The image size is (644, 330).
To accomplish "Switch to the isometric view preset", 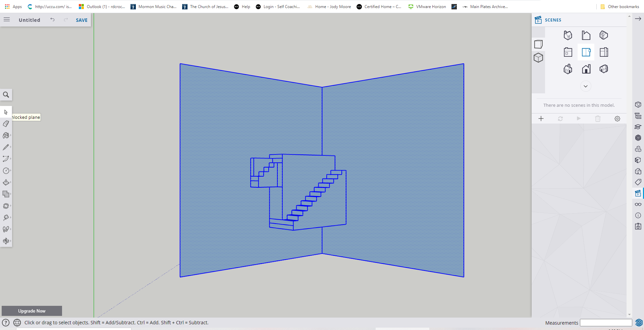I will click(568, 35).
